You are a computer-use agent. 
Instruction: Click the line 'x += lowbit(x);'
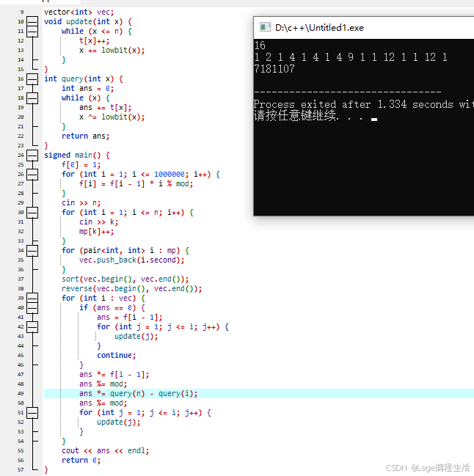click(x=112, y=50)
